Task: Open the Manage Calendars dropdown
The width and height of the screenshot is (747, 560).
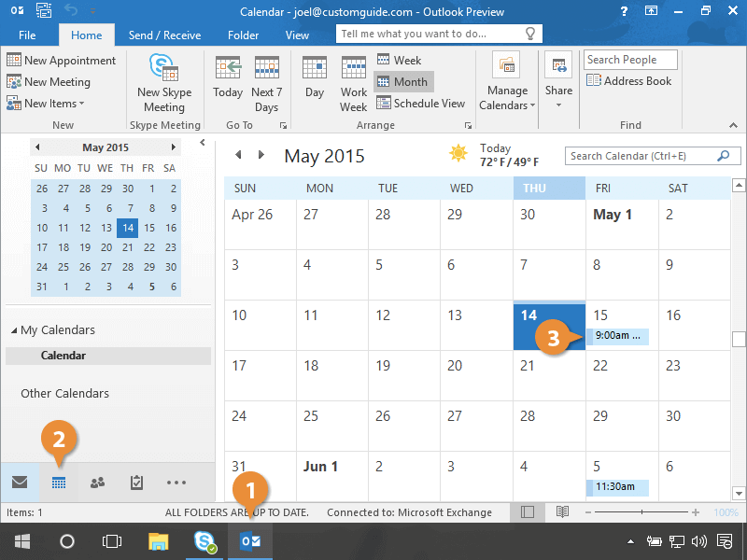Action: click(507, 86)
